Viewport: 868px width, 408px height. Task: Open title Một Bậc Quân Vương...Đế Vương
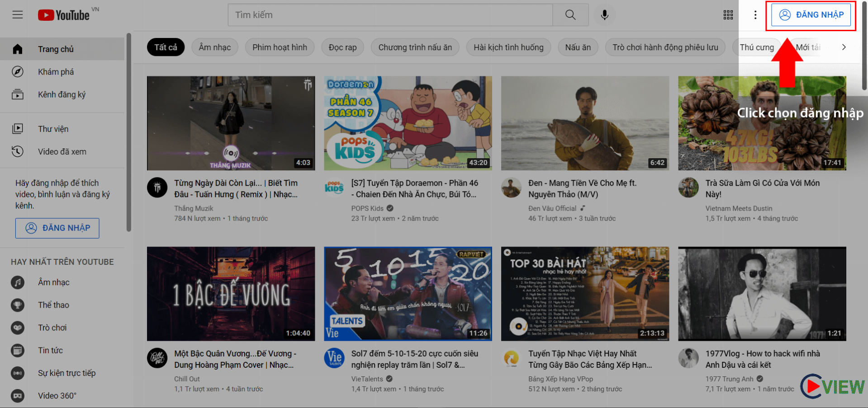pyautogui.click(x=235, y=359)
